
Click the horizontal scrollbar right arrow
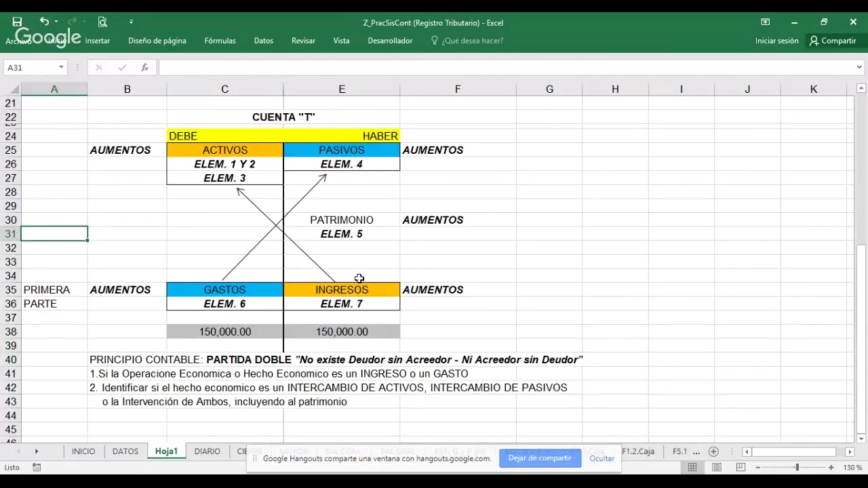(x=850, y=451)
